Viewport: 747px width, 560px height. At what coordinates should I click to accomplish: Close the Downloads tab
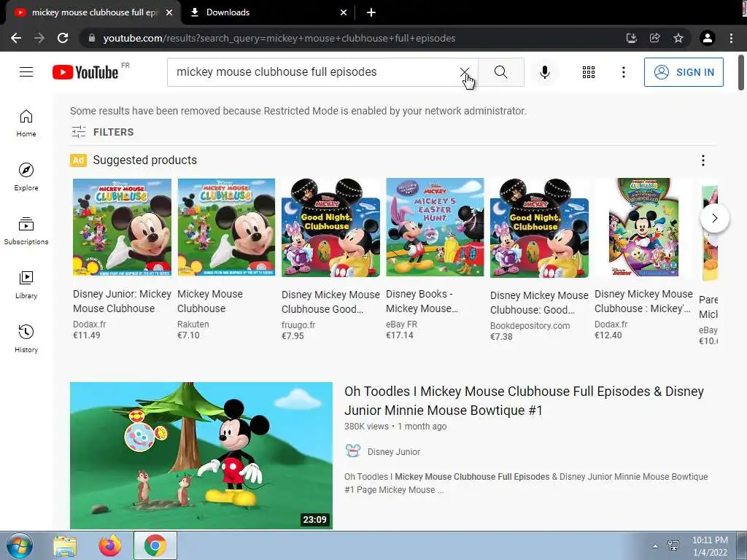tap(344, 12)
